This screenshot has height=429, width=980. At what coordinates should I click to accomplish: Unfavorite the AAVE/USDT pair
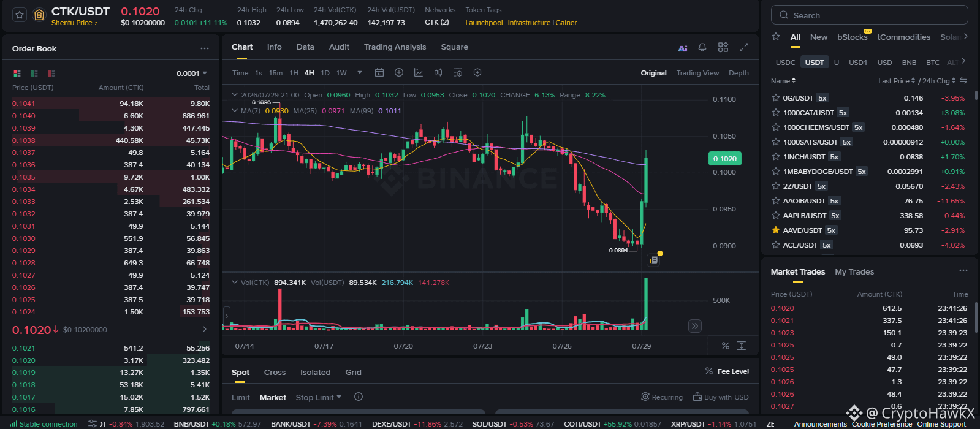[776, 230]
